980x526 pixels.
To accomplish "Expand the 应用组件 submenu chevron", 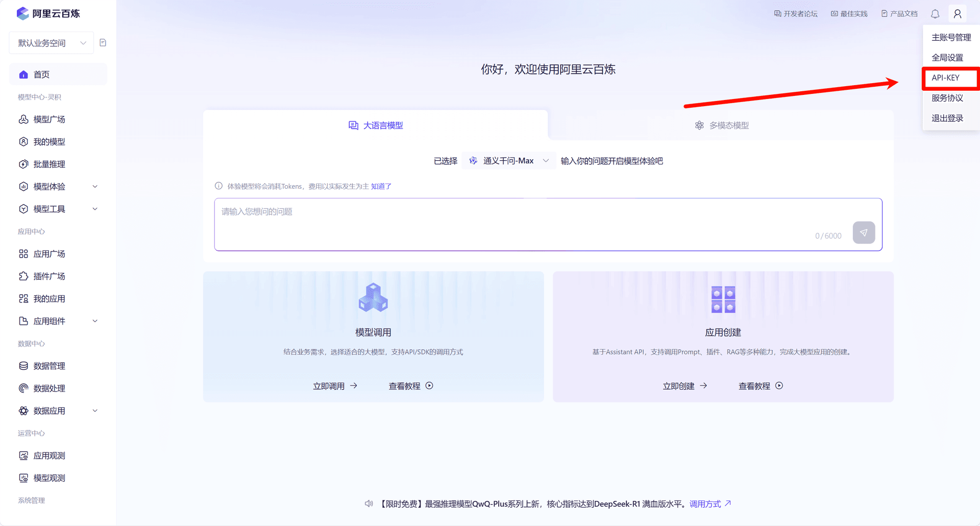I will [95, 321].
